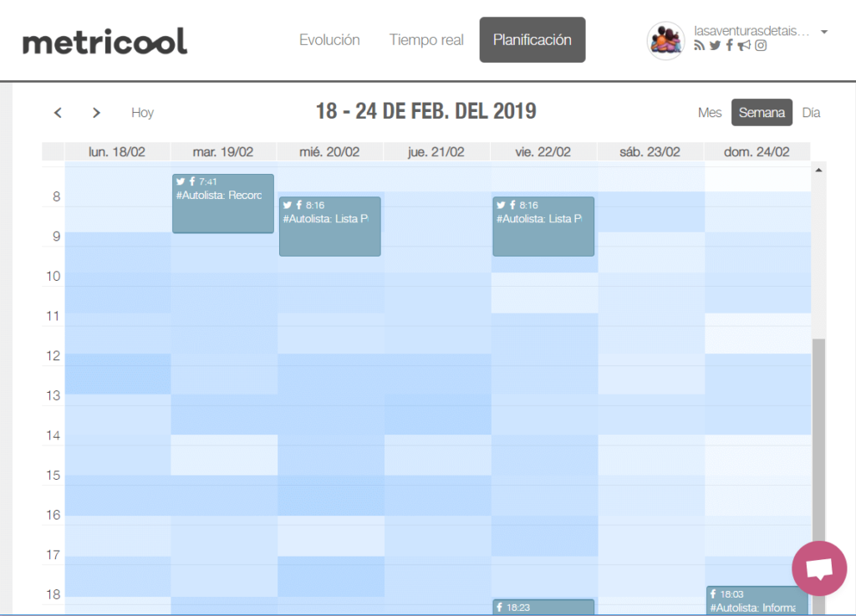Click the 18 - 24 DE FEB. DEL 2019 title
The height and width of the screenshot is (616, 856).
426,111
